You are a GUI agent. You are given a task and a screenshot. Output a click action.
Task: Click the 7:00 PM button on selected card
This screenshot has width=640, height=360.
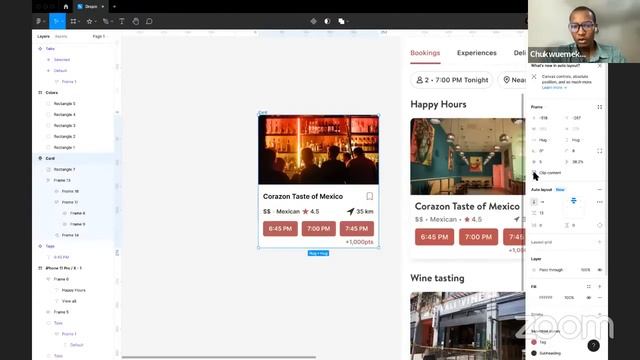(318, 229)
